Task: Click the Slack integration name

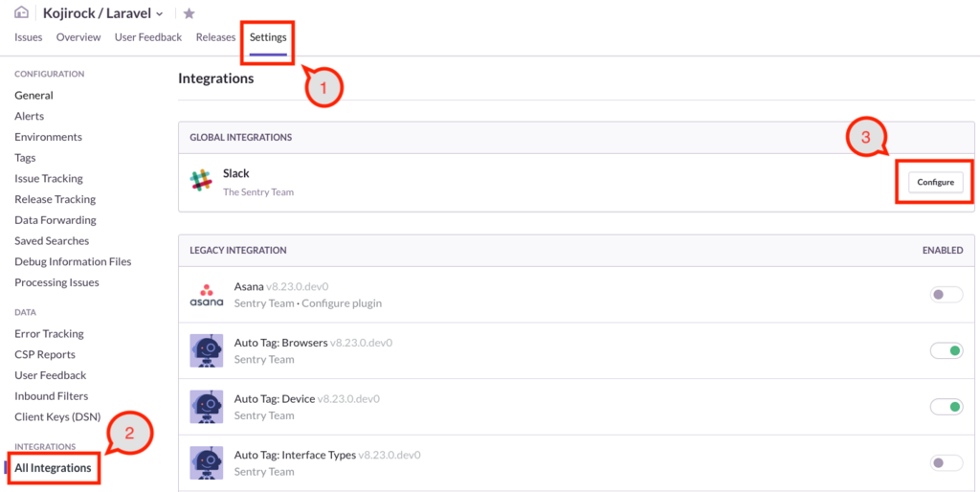Action: 236,173
